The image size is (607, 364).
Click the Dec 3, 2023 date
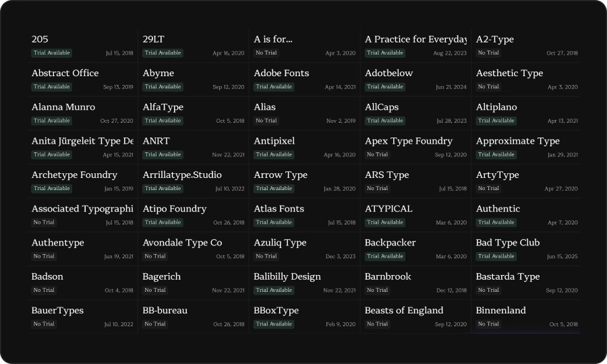pos(341,256)
